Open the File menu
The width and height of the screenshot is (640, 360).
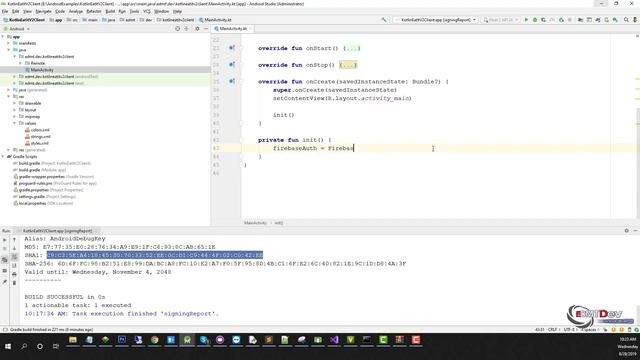[x=5, y=11]
